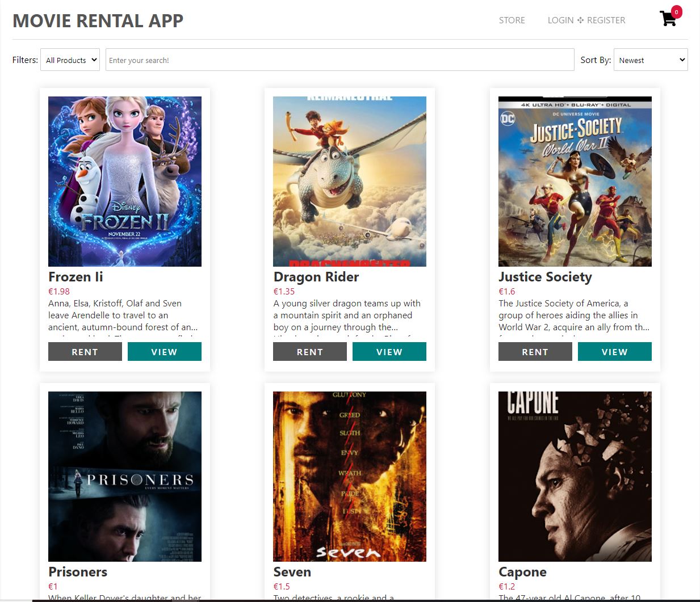
Task: Open the REGISTER page
Action: click(x=605, y=20)
